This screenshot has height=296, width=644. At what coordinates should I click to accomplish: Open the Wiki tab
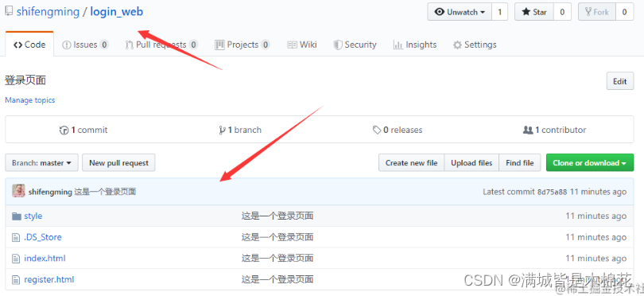tap(302, 45)
